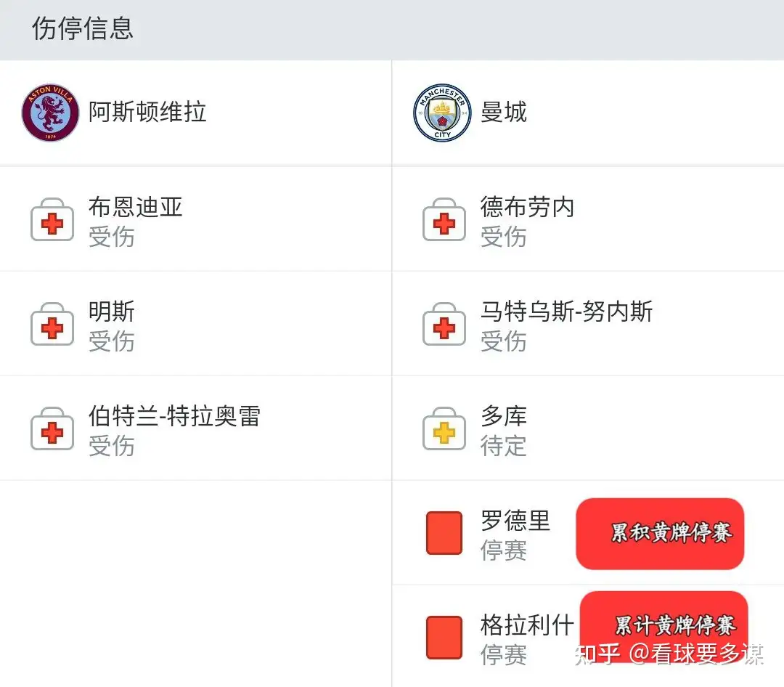Select player name 德布劳内
Viewport: 784px width, 687px height.
[527, 208]
